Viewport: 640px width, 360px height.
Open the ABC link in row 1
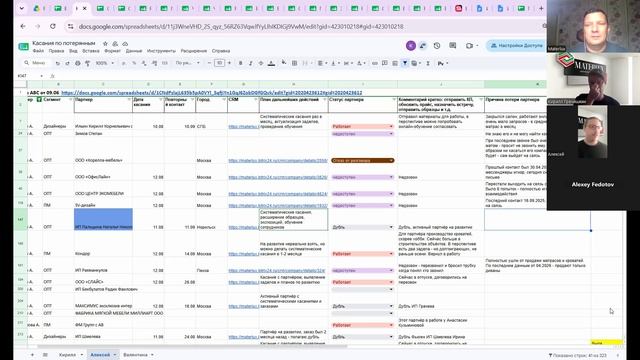click(x=211, y=93)
